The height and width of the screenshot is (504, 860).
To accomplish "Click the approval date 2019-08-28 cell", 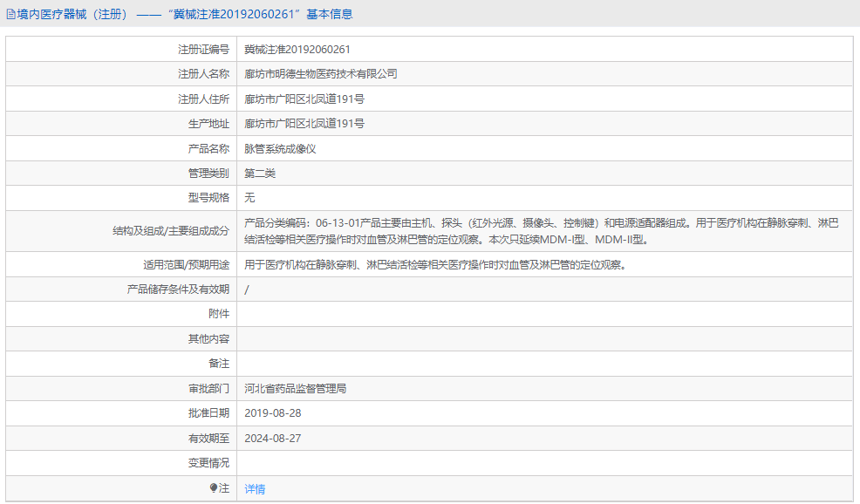I will [x=276, y=412].
